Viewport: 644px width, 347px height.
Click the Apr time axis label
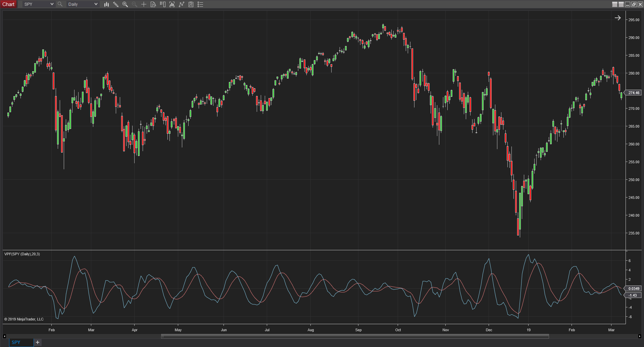(x=135, y=330)
